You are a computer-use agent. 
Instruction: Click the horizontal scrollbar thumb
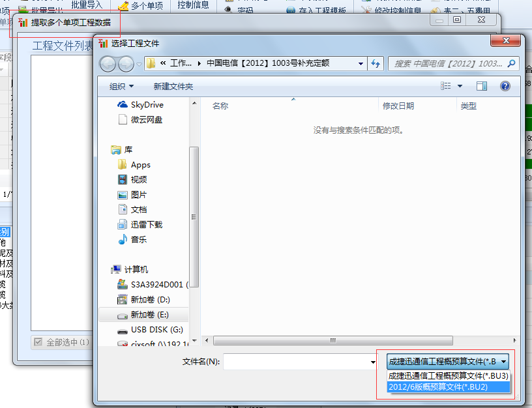point(332,340)
